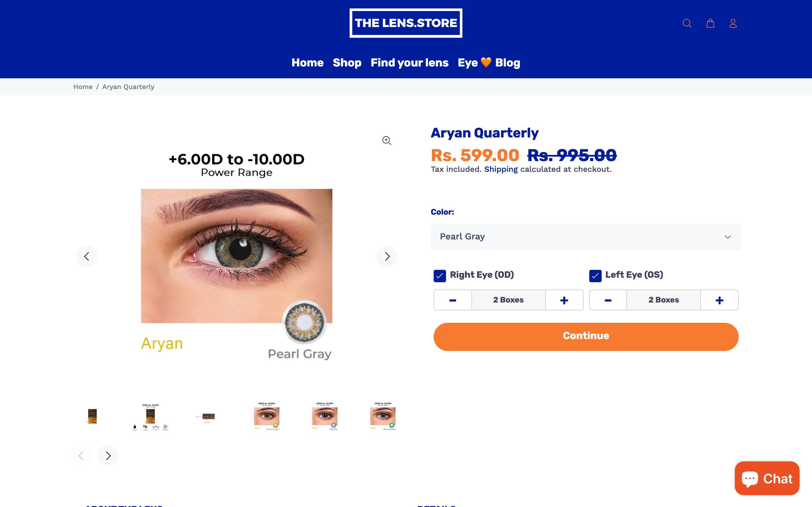Image resolution: width=812 pixels, height=507 pixels.
Task: Open the shopping cart icon
Action: click(710, 23)
